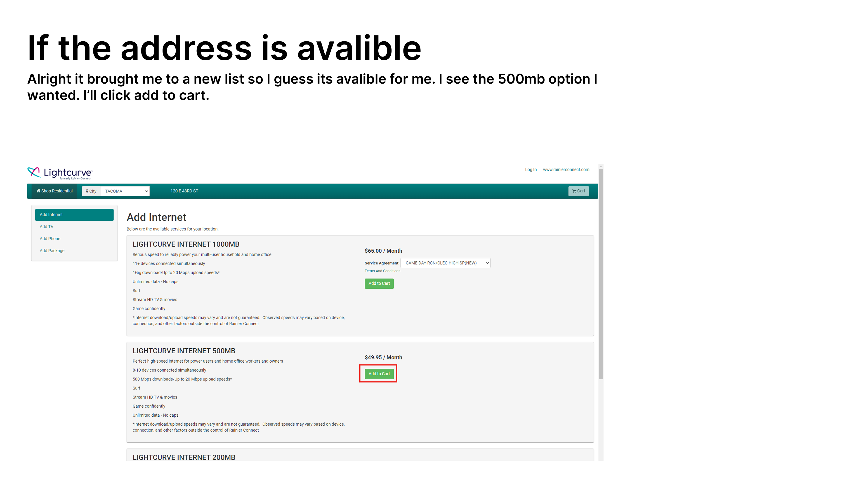Add the 500MB plan to cart

379,374
